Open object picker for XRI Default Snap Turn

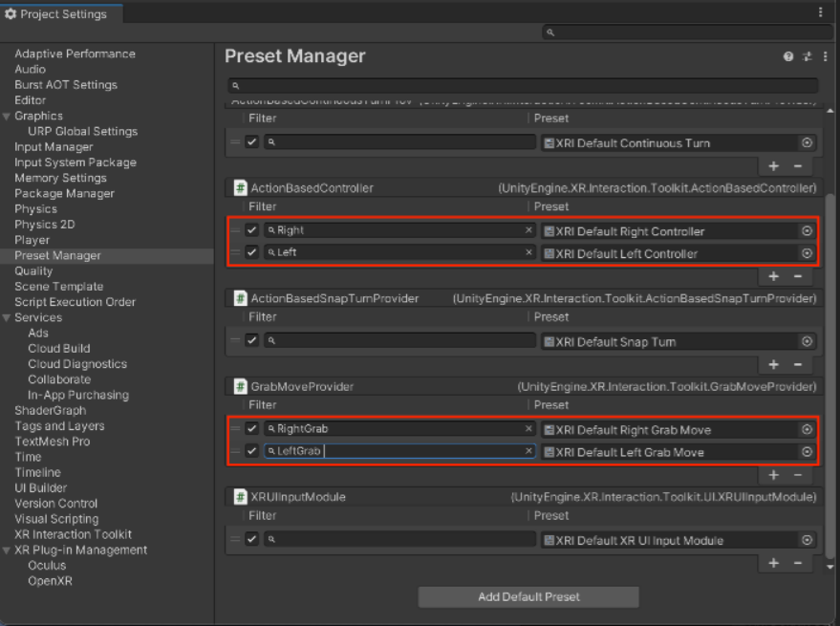807,341
